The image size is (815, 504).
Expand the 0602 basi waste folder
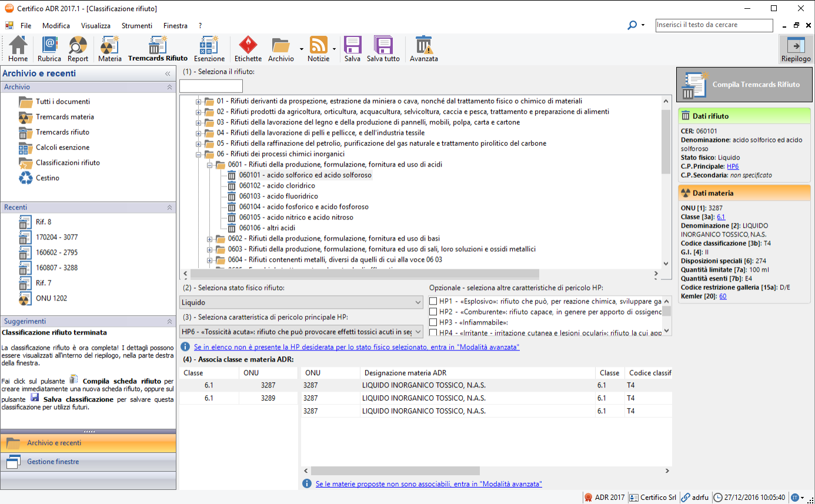click(210, 239)
